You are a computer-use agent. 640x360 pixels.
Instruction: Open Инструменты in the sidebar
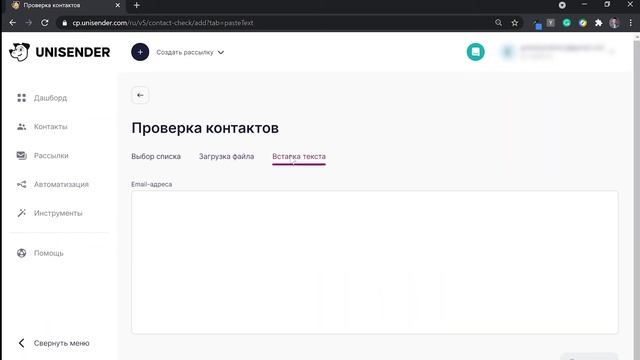click(58, 213)
